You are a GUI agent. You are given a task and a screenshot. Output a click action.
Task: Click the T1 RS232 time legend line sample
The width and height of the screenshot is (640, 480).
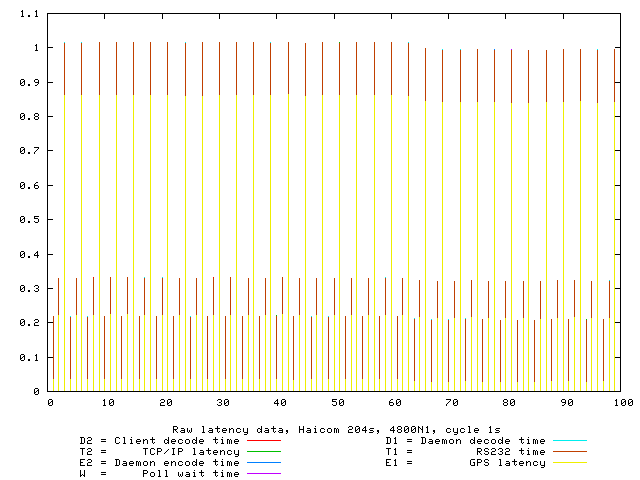(x=569, y=451)
